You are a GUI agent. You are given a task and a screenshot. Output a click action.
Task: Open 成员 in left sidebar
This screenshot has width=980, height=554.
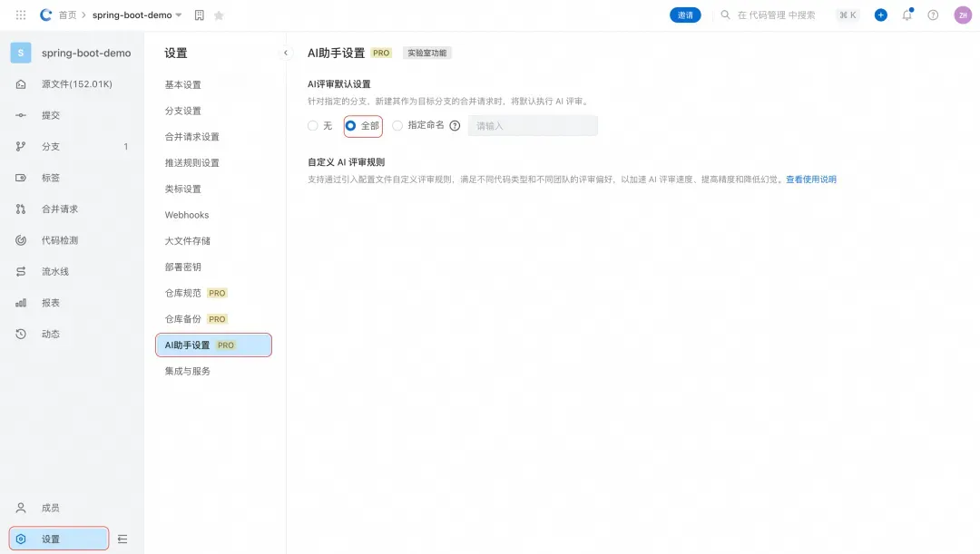point(51,508)
